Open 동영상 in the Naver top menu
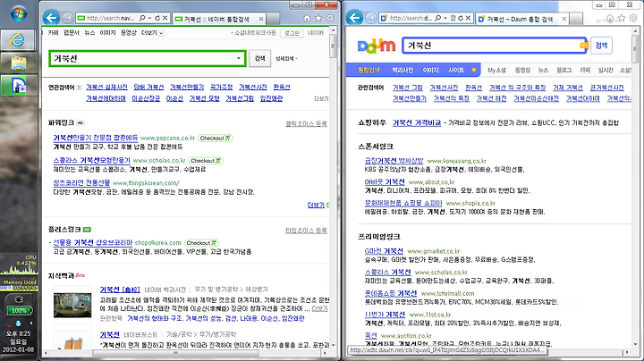644x361 pixels. pyautogui.click(x=128, y=33)
